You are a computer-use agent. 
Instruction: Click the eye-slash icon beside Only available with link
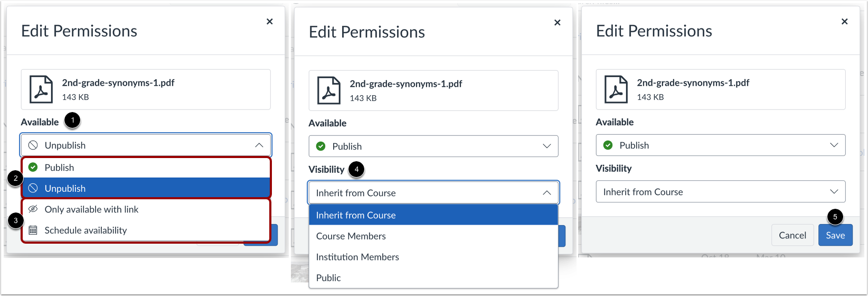[x=33, y=209]
